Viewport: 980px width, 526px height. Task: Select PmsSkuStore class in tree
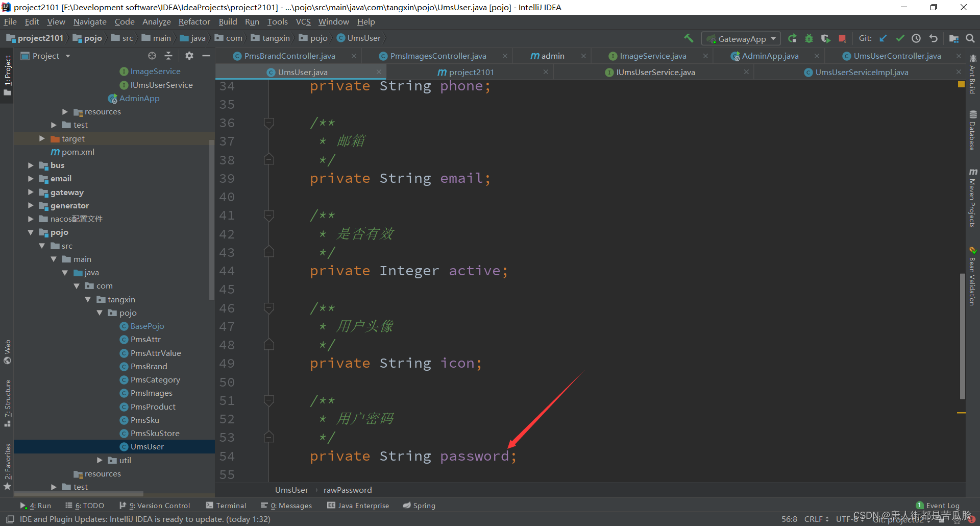(x=150, y=433)
